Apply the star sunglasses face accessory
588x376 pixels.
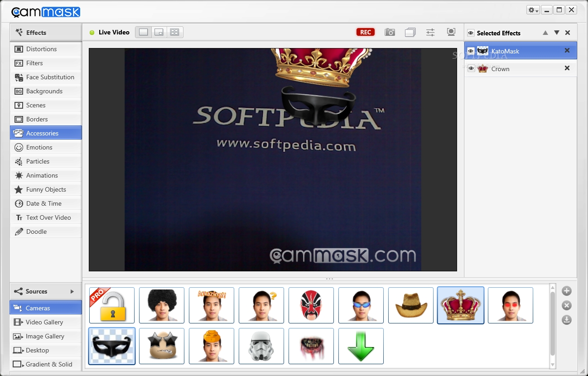tap(162, 346)
